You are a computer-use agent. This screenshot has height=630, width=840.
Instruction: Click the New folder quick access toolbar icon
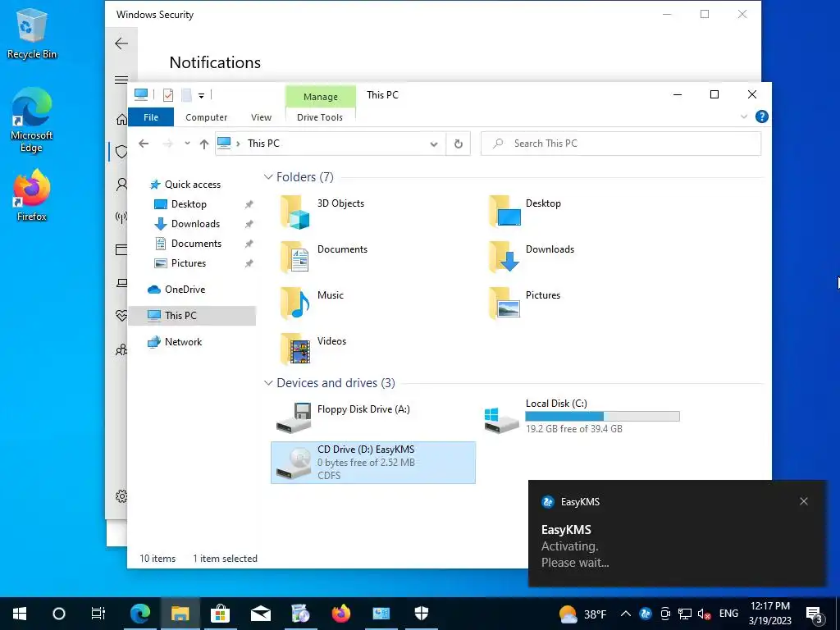coord(186,95)
